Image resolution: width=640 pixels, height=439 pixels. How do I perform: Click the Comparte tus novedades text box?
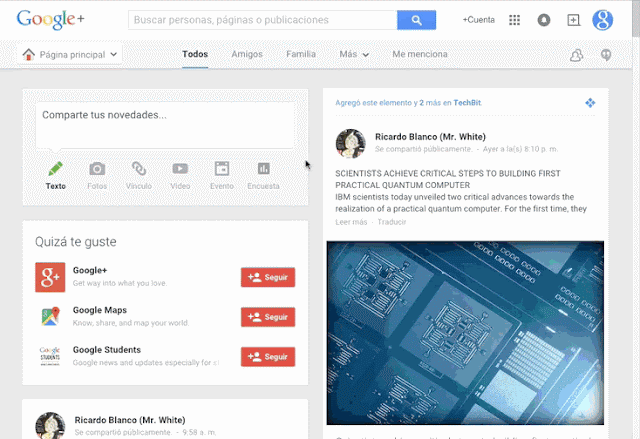point(165,125)
